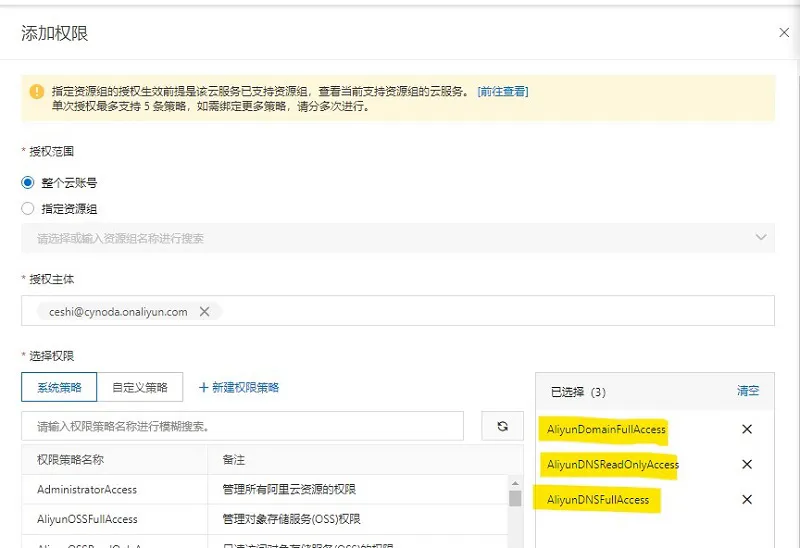Select the AliyunOSSFullAccess policy row
This screenshot has height=548, width=800.
click(265, 519)
